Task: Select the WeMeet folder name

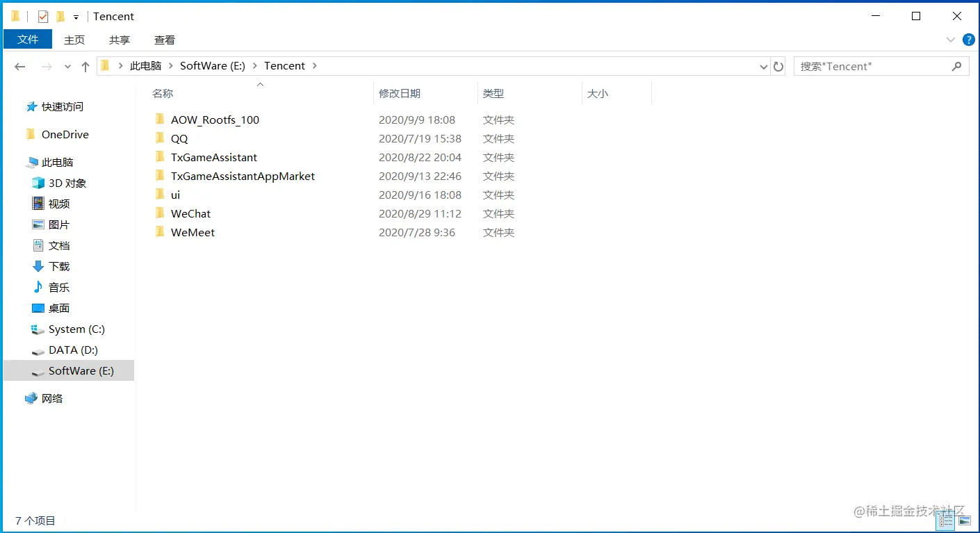Action: (x=193, y=232)
